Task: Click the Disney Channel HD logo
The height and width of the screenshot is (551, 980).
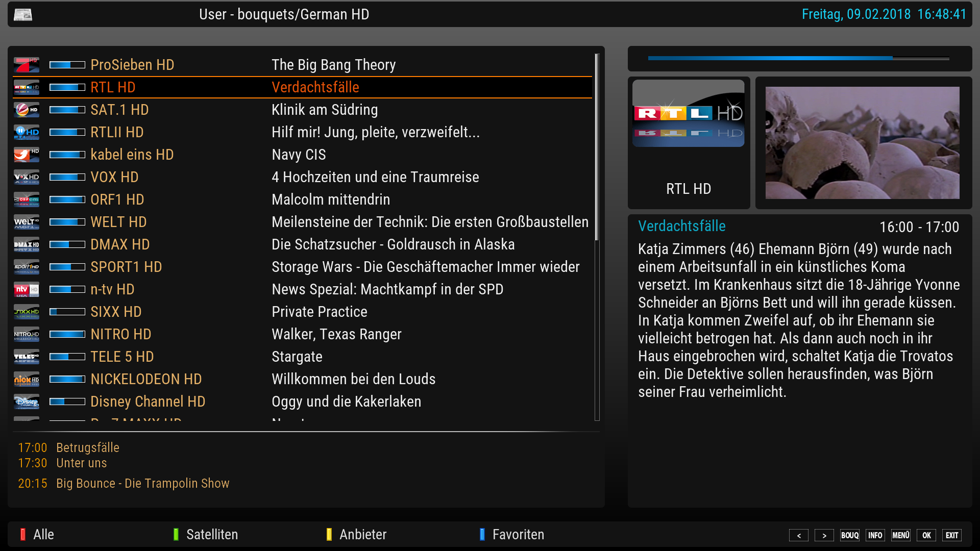Action: [26, 402]
